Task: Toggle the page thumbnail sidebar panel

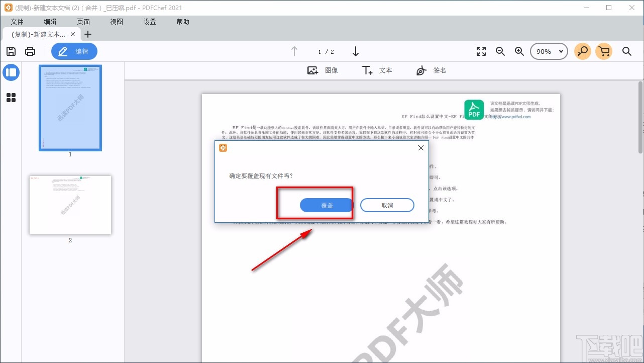Action: 11,72
